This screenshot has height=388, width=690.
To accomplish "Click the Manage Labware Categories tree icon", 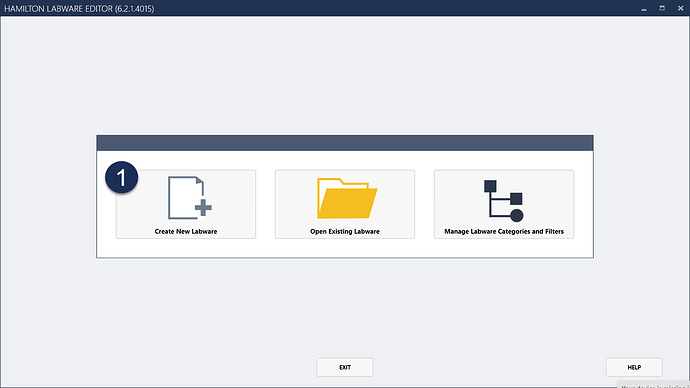I will click(x=503, y=201).
